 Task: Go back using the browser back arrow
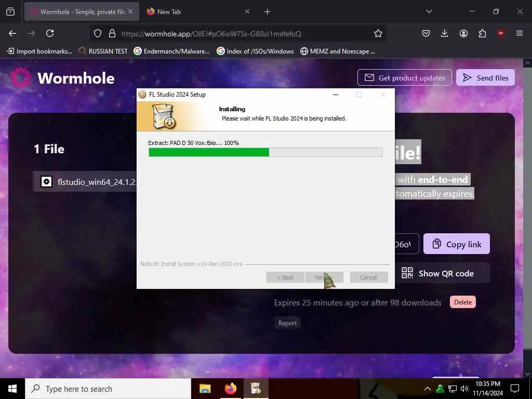(x=12, y=33)
